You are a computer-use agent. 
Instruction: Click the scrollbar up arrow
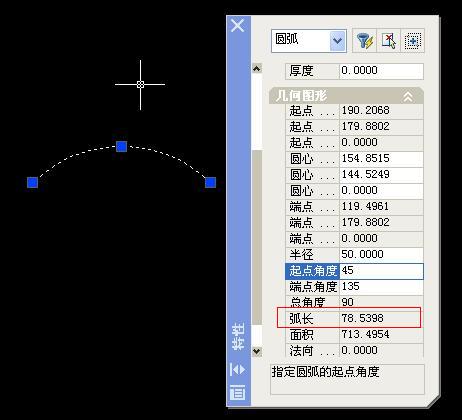pyautogui.click(x=256, y=69)
